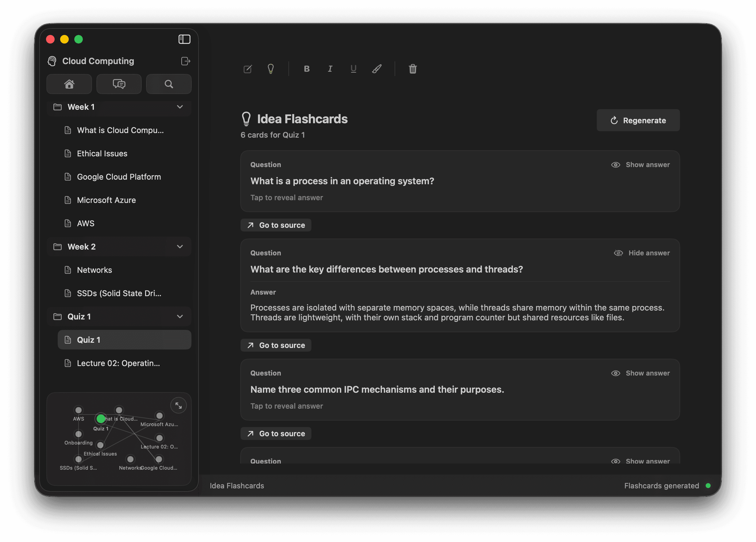The height and width of the screenshot is (542, 756).
Task: Expand the graph view with the arrows icon
Action: coord(179,406)
